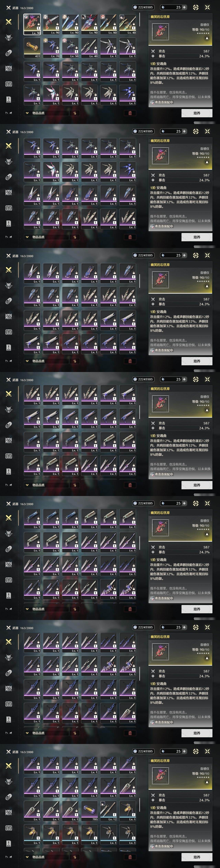Click the 培养 button in the bottommost panel
The height and width of the screenshot is (868, 220).
click(x=197, y=857)
